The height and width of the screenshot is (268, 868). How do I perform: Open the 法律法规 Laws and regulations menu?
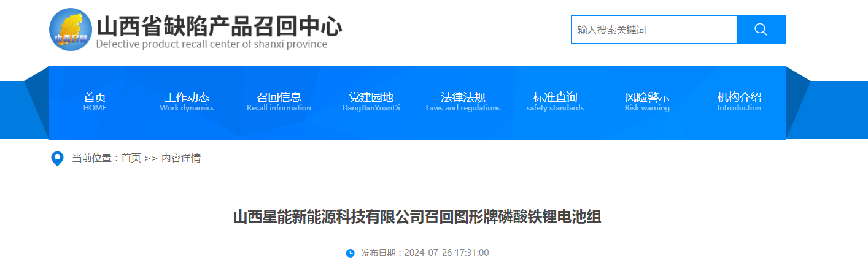tap(463, 102)
